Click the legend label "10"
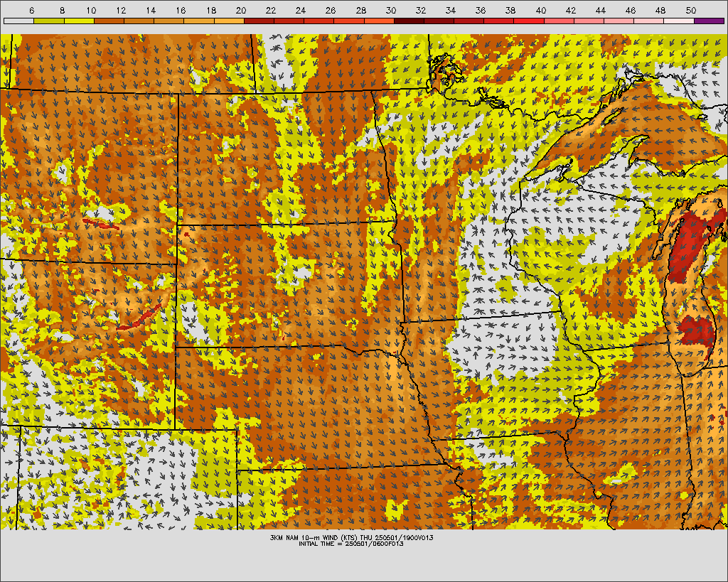The width and height of the screenshot is (728, 582). (91, 10)
